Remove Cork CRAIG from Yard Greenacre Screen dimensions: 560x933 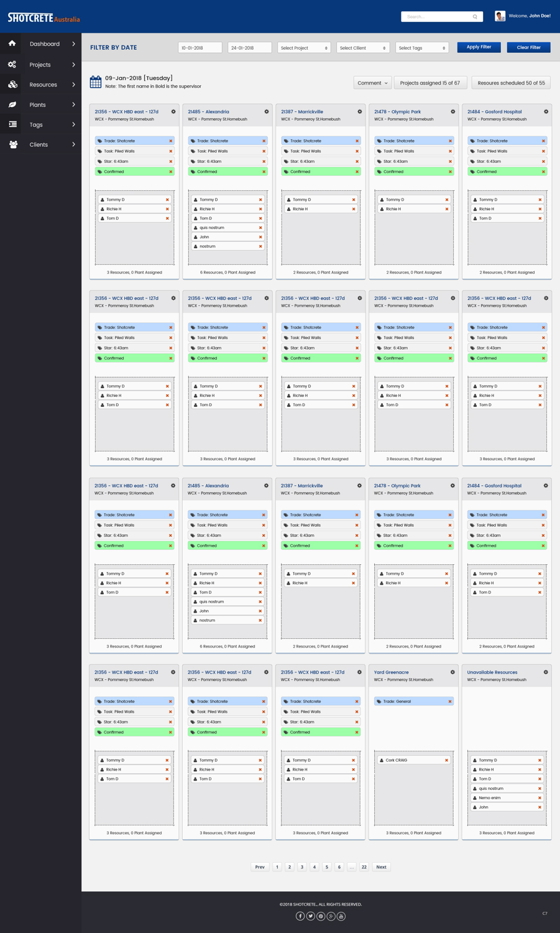pos(446,760)
